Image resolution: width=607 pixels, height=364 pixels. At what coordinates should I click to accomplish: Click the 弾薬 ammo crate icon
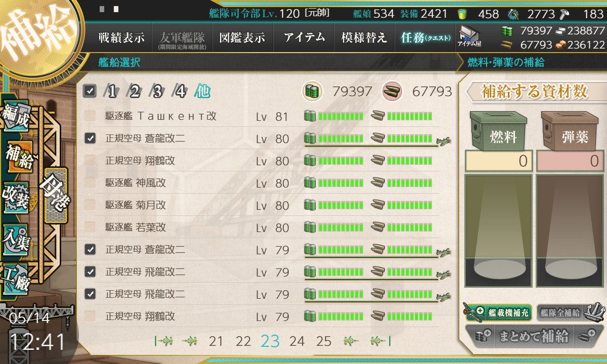pyautogui.click(x=570, y=131)
